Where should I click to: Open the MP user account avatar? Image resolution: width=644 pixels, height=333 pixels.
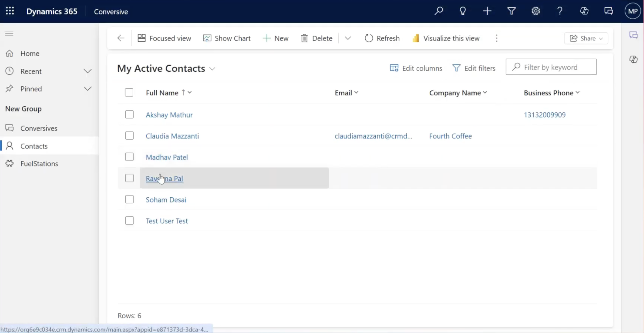point(633,11)
